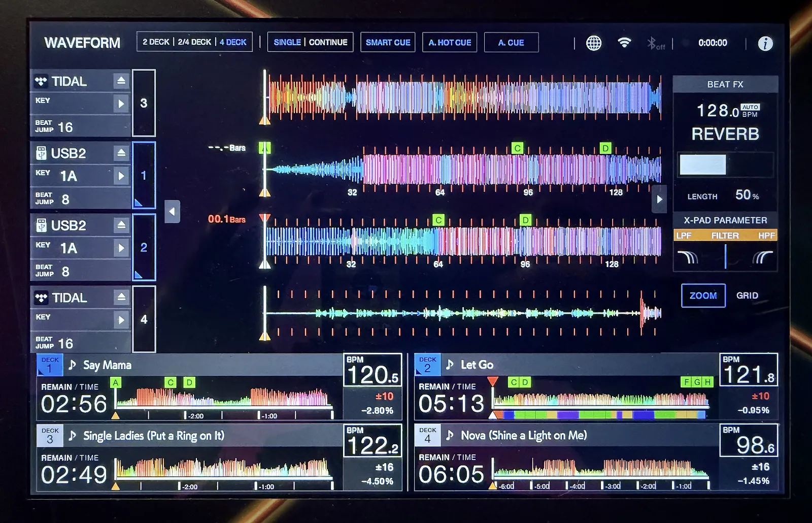Screen dimensions: 812x523
Task: Switch to 2/4 DECK view
Action: (194, 42)
